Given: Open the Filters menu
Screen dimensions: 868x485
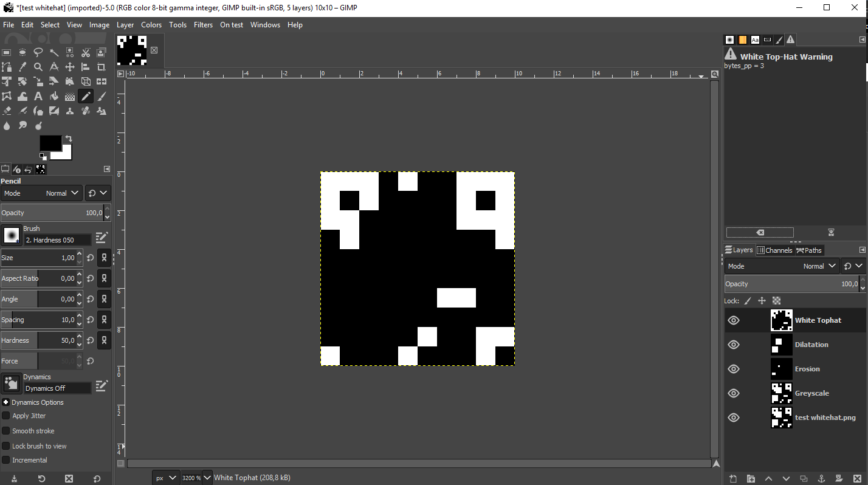Looking at the screenshot, I should 203,25.
